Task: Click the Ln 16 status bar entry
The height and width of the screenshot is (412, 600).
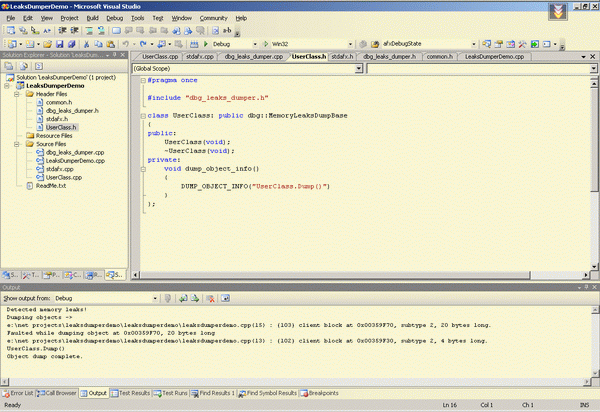Action: (x=450, y=405)
